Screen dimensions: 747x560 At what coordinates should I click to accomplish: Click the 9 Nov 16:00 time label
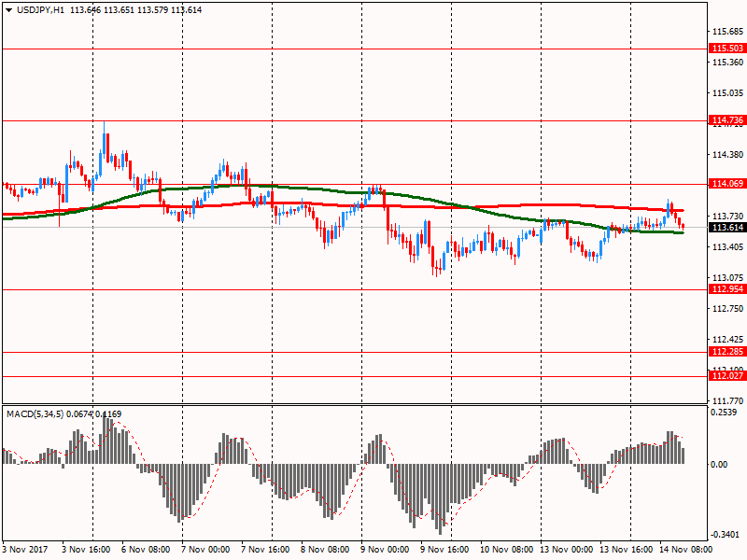[x=444, y=549]
